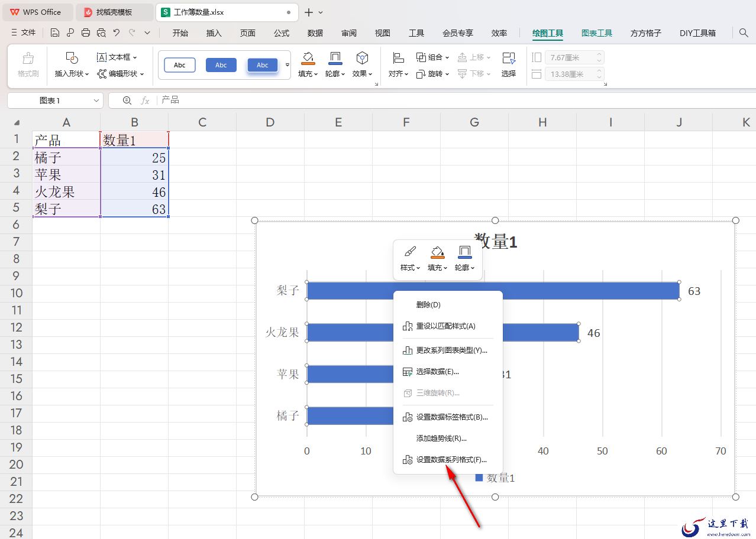The width and height of the screenshot is (756, 539).
Task: Select column header C
Action: [202, 123]
